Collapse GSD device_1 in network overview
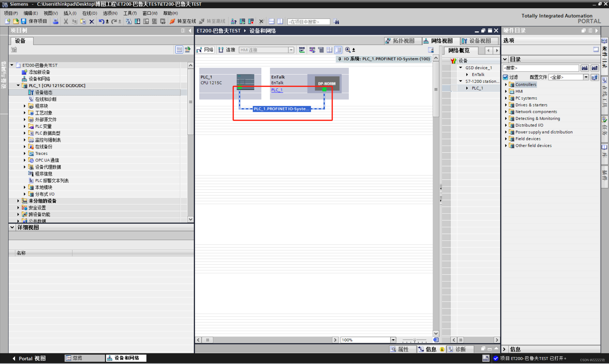Image resolution: width=609 pixels, height=364 pixels. 461,68
